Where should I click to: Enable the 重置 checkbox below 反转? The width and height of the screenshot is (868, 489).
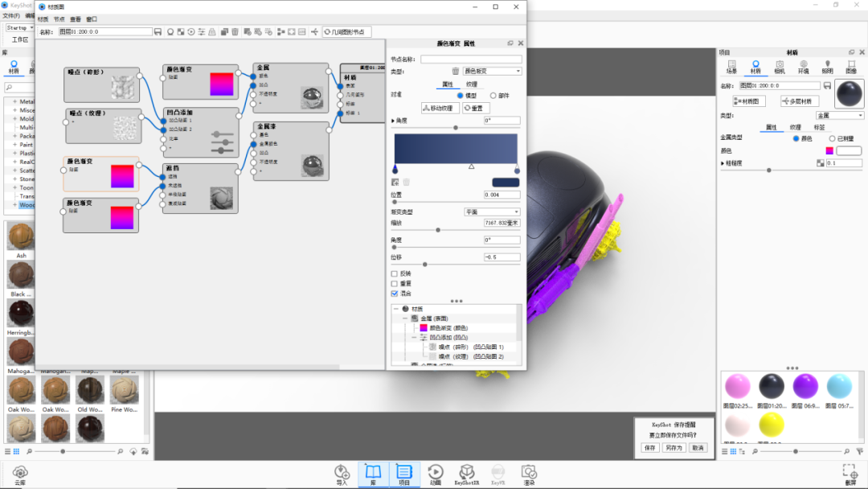(x=395, y=284)
